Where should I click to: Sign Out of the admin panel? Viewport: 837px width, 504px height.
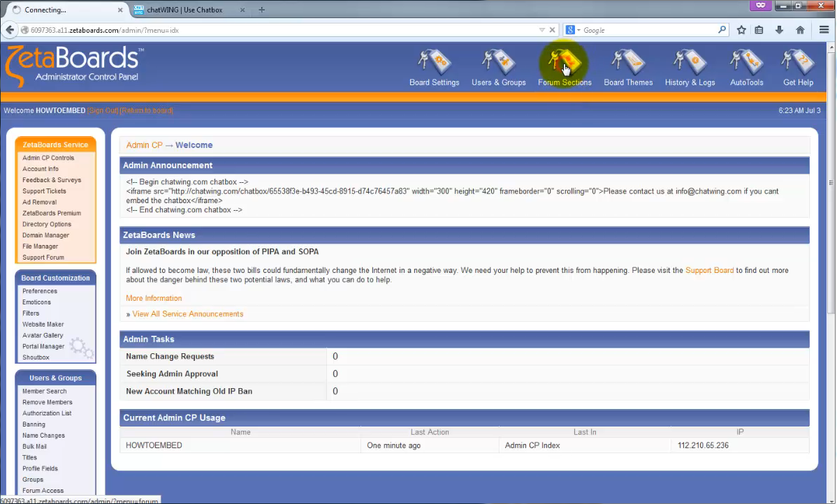102,110
